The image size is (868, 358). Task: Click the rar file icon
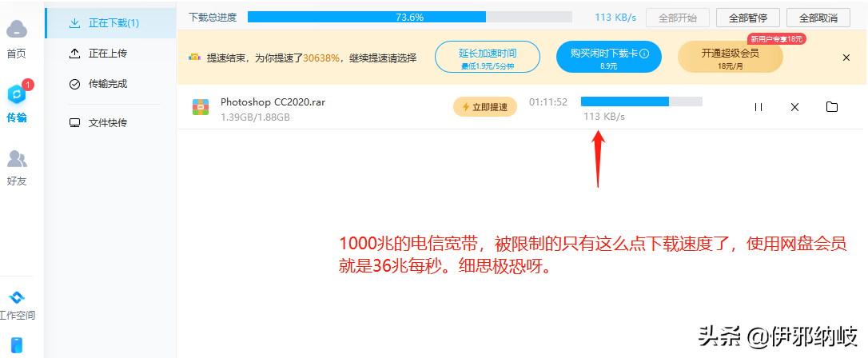[200, 107]
